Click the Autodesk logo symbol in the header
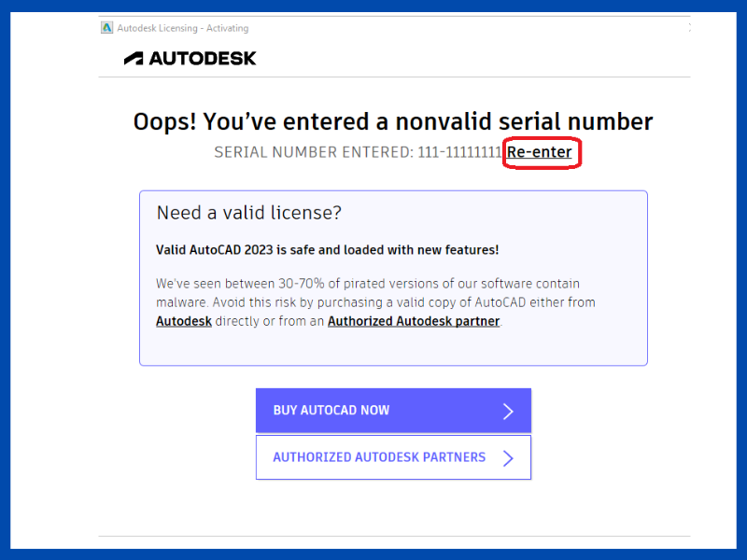The image size is (747, 560). click(x=134, y=58)
